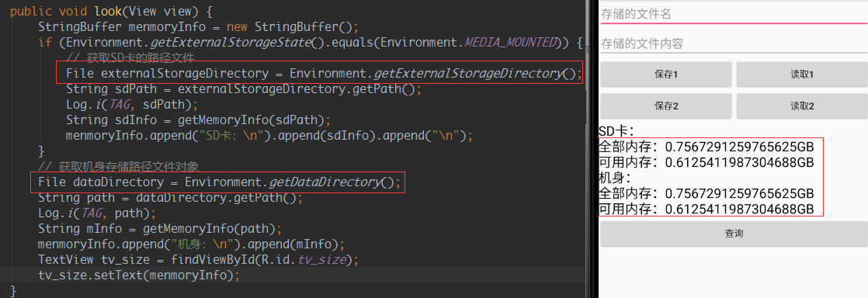Click the first 全部内存 value line
Viewport: 868px width, 298px height.
click(707, 147)
